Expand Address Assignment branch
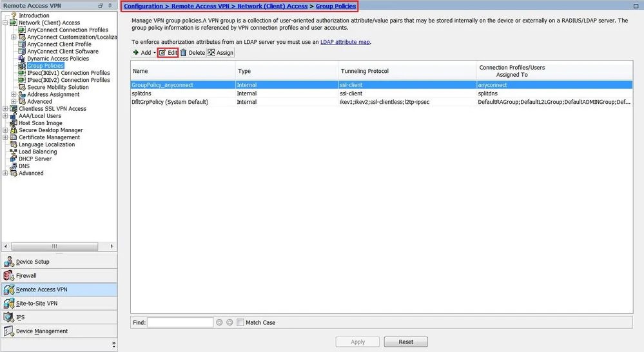The width and height of the screenshot is (644, 352). pos(14,95)
